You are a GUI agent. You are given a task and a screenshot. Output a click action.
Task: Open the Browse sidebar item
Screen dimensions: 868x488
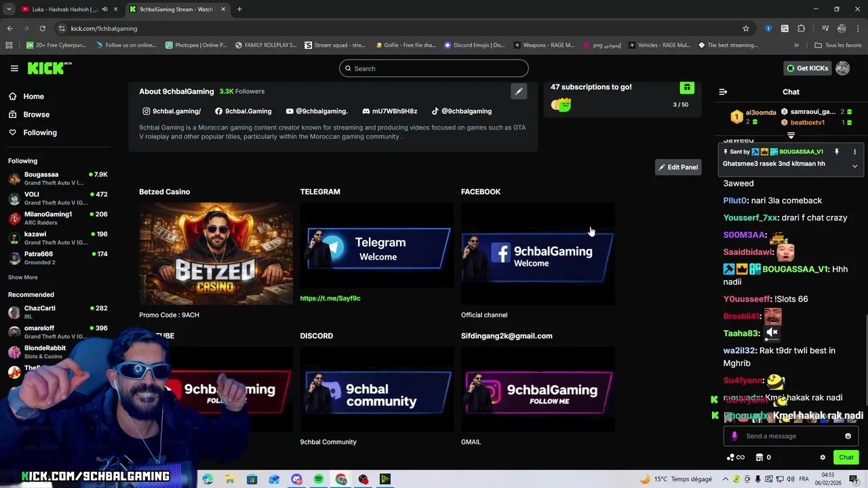[x=36, y=115]
